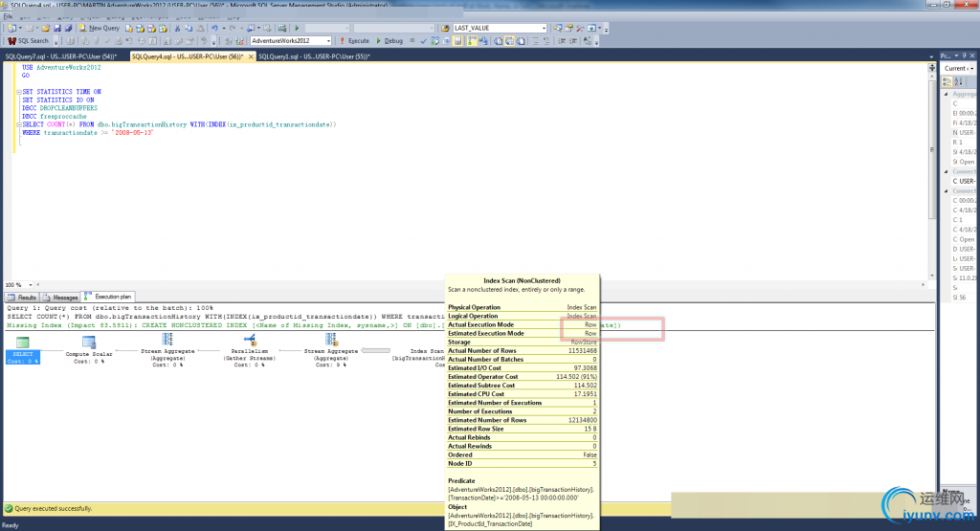Toggle Include Actual Execution Plan icon

pyautogui.click(x=472, y=40)
